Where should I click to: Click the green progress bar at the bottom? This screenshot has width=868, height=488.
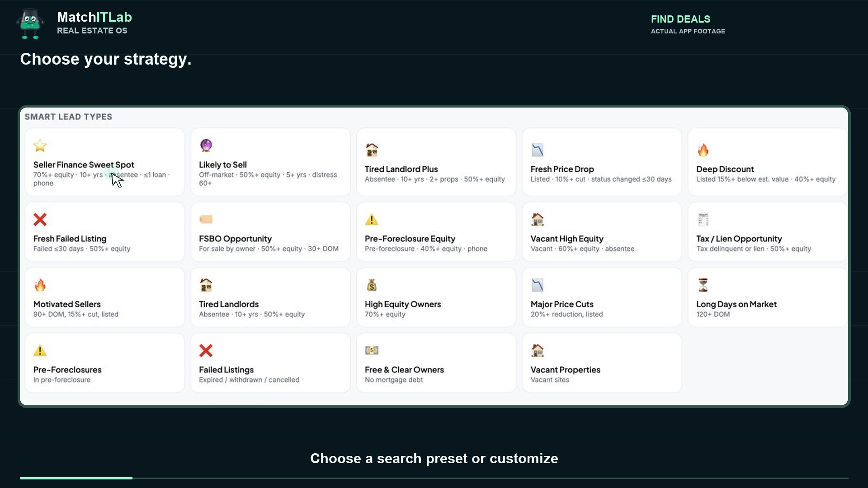click(76, 478)
